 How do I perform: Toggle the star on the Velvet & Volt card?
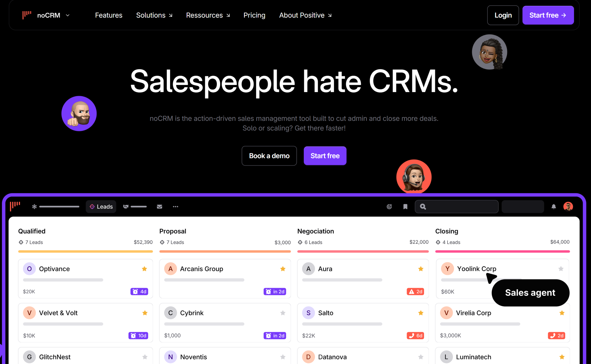145,313
